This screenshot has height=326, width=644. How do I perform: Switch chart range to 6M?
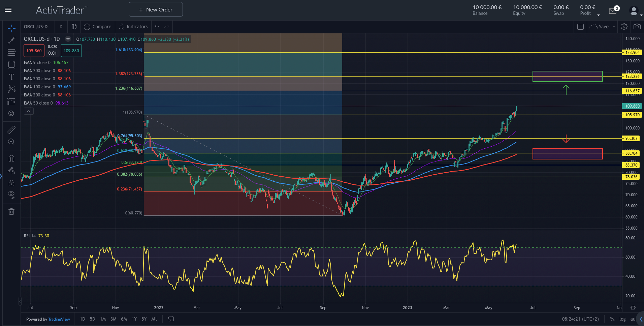[124, 319]
